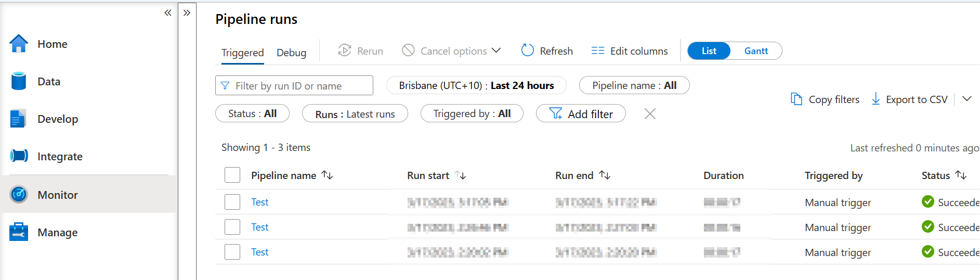Tick the checkbox for the third Test run

[x=232, y=252]
